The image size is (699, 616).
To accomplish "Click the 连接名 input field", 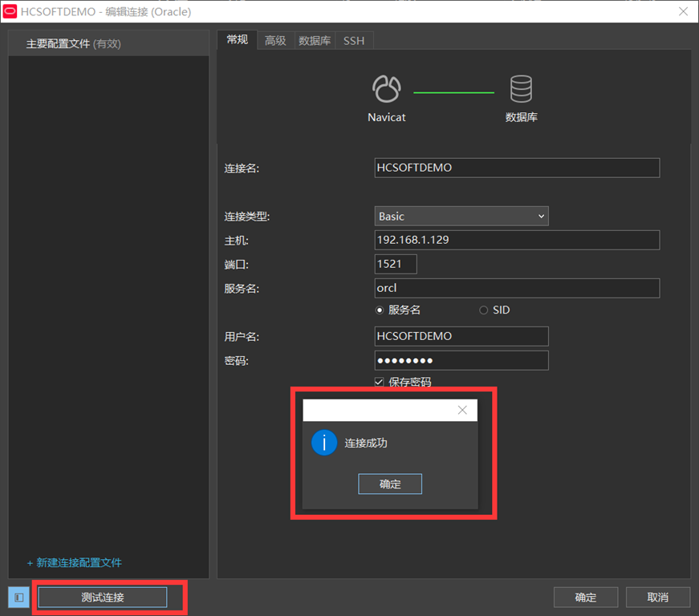I will click(517, 168).
